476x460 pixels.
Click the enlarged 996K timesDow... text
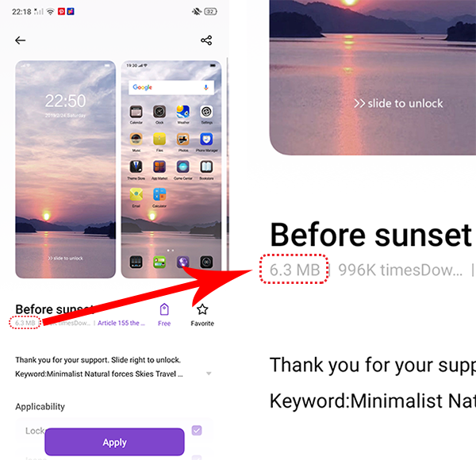[x=400, y=270]
